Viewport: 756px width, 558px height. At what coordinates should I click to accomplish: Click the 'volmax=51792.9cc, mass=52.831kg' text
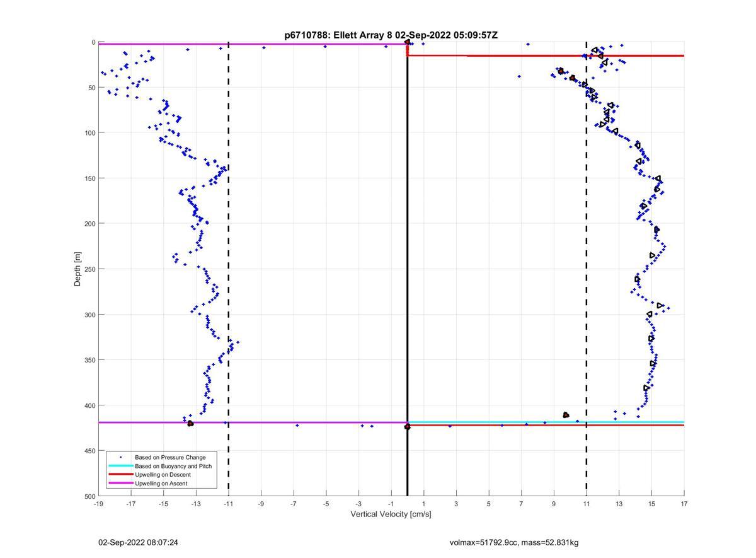(x=514, y=542)
